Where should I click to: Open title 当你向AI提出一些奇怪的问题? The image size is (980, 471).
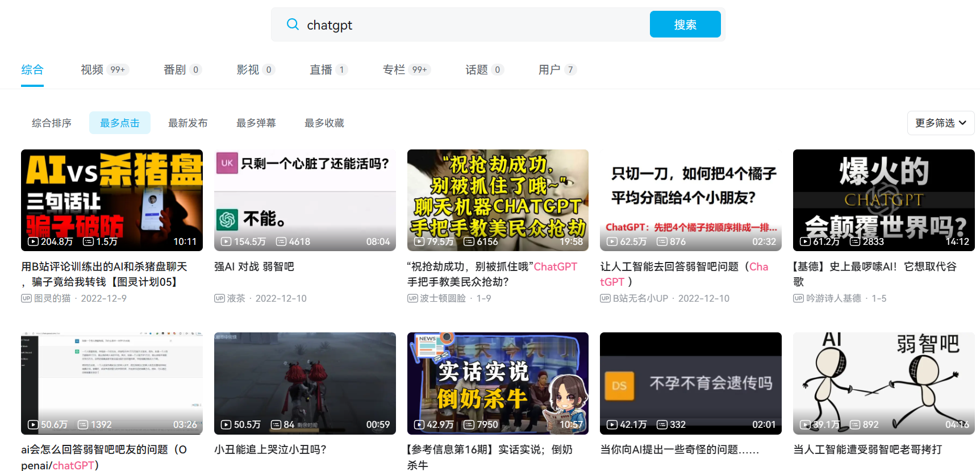[679, 449]
